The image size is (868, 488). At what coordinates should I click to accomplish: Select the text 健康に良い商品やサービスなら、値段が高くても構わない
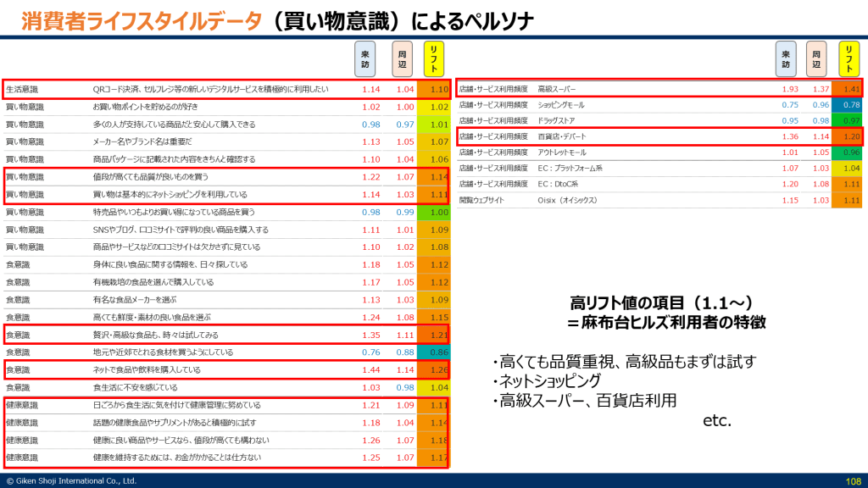(181, 441)
